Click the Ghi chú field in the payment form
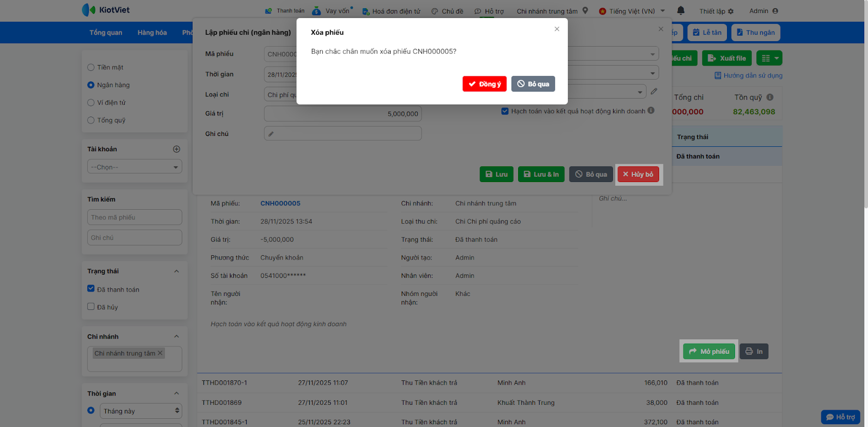 click(343, 134)
